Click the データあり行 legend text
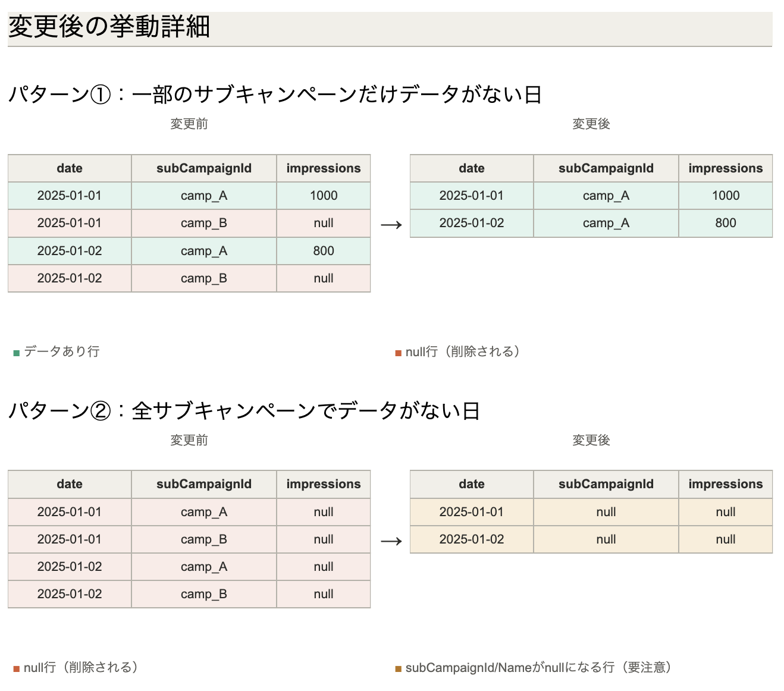784x691 pixels. pos(62,351)
